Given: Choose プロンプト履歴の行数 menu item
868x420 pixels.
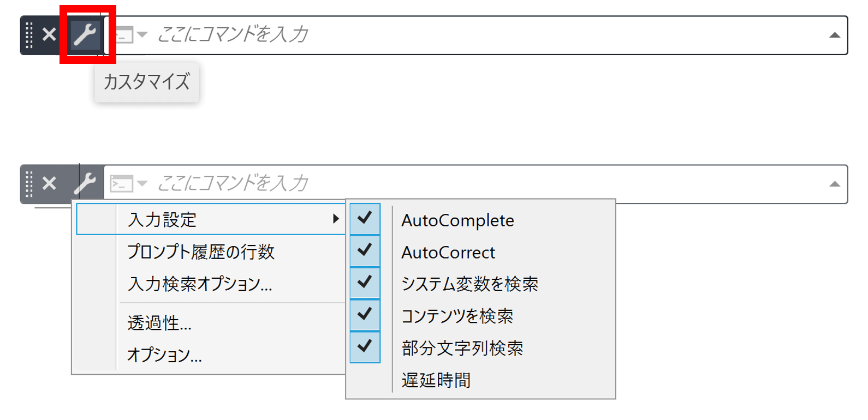Looking at the screenshot, I should (200, 251).
